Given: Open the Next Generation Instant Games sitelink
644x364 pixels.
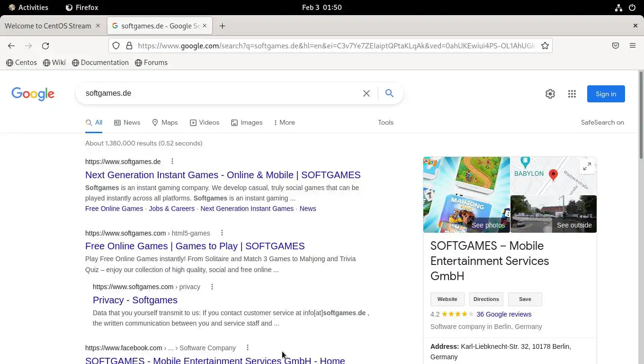Looking at the screenshot, I should coord(247,209).
